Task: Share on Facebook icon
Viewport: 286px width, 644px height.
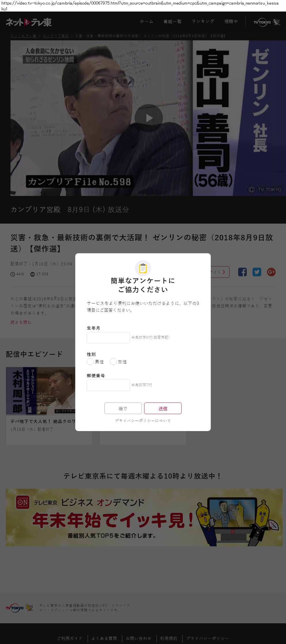Action: (x=242, y=272)
